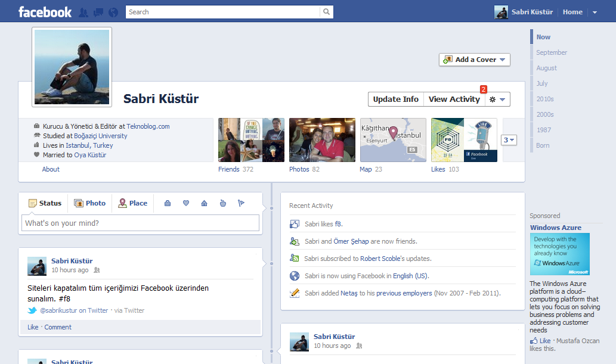Jump to Now on the timeline
Viewport: 616px width, 364px height.
(543, 37)
